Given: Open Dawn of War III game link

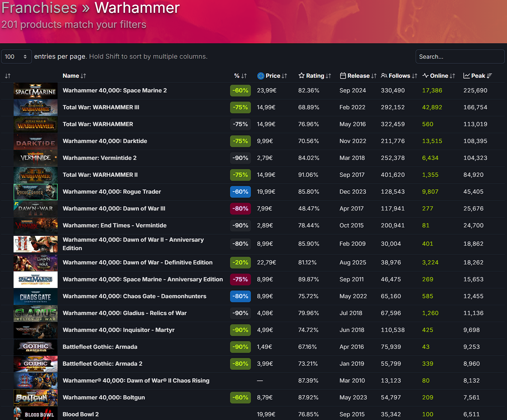Looking at the screenshot, I should tap(114, 208).
